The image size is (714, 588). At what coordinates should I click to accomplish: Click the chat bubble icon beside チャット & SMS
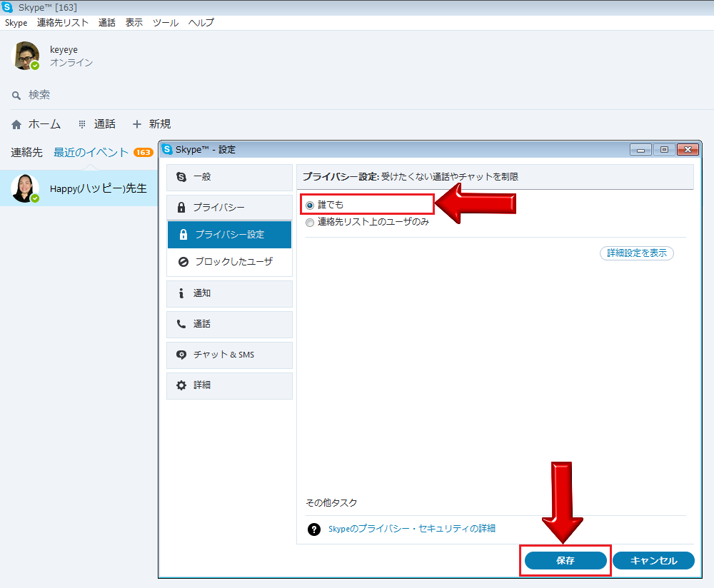181,355
